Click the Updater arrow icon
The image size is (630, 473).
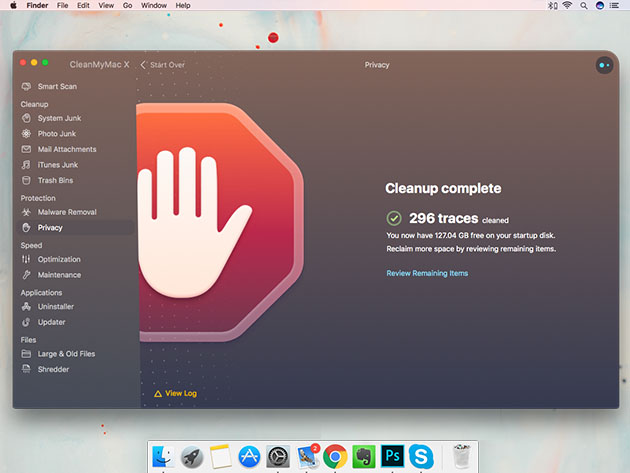pyautogui.click(x=26, y=322)
